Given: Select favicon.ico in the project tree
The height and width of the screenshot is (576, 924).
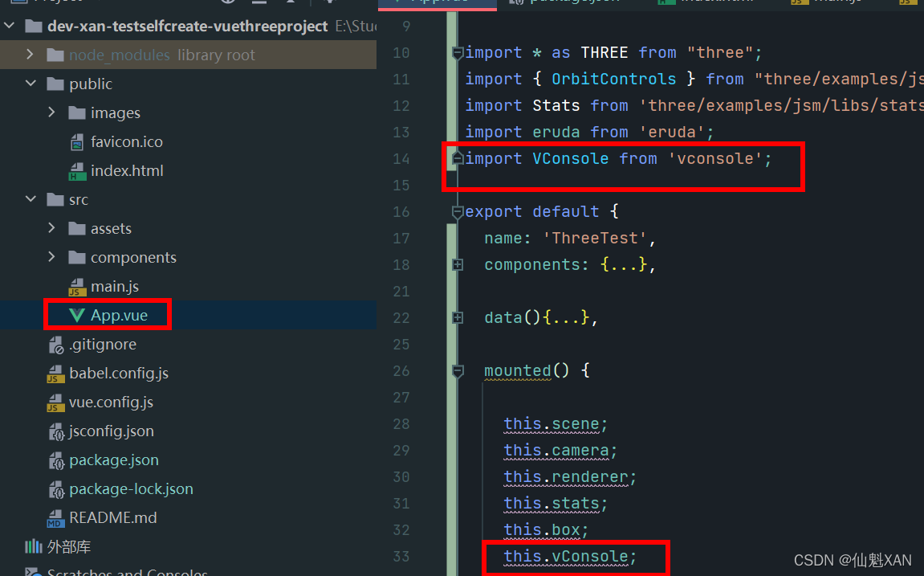Looking at the screenshot, I should pyautogui.click(x=127, y=141).
